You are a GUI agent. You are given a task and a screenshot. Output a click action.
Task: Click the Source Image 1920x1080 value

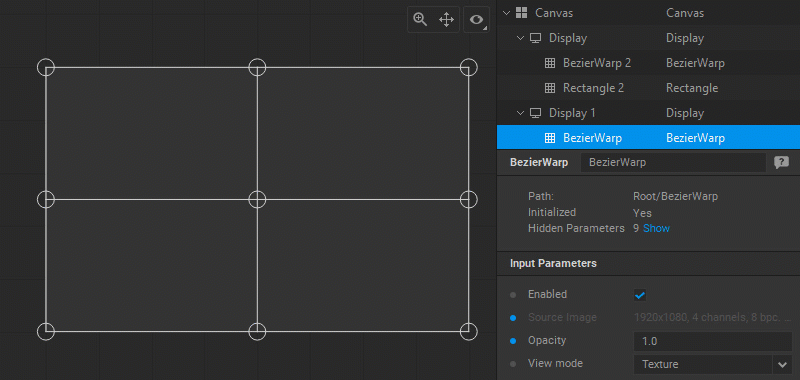[x=713, y=318]
